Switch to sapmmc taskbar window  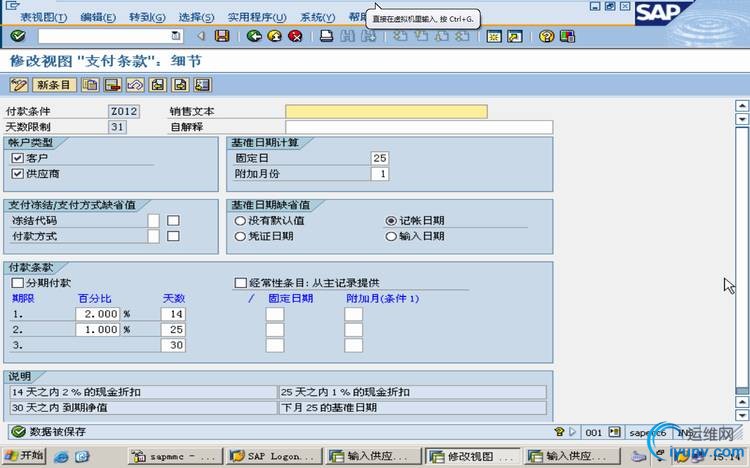176,457
